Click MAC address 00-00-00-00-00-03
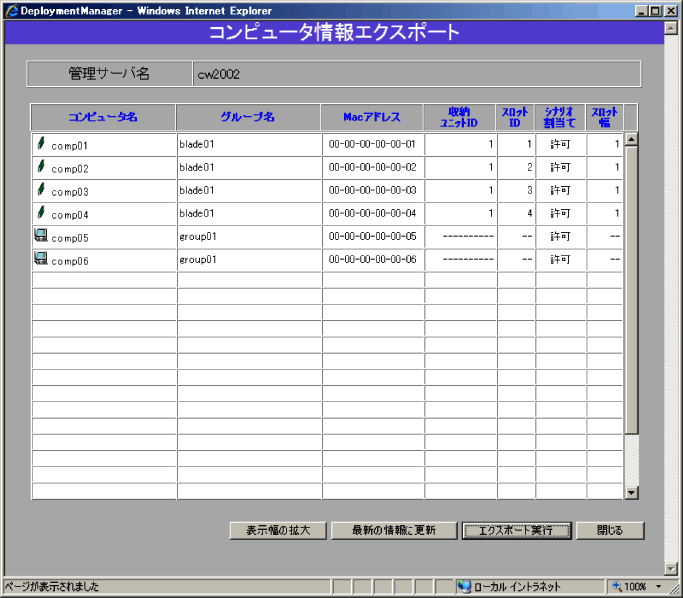The image size is (683, 598). tap(372, 190)
